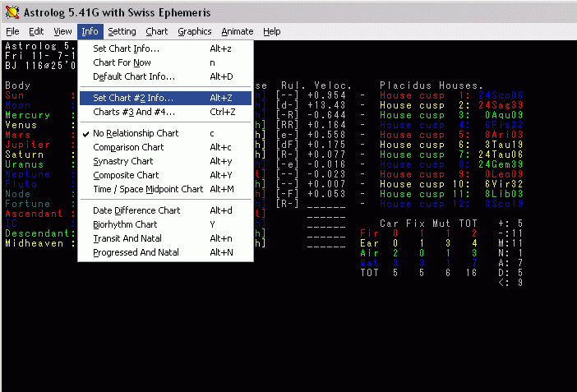Viewport: 577px width, 392px height.
Task: Close the open Info menu
Action: [x=90, y=32]
